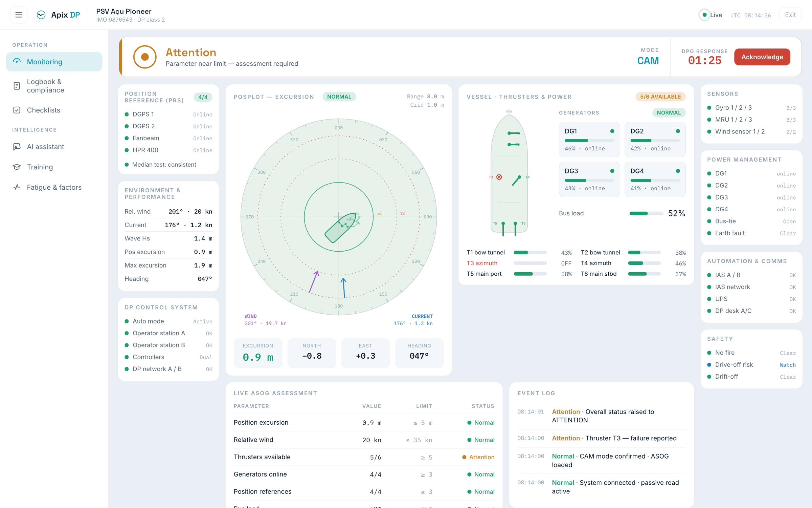The image size is (812, 508).
Task: Click the T5 thruster on vessel diagram
Action: tap(503, 229)
